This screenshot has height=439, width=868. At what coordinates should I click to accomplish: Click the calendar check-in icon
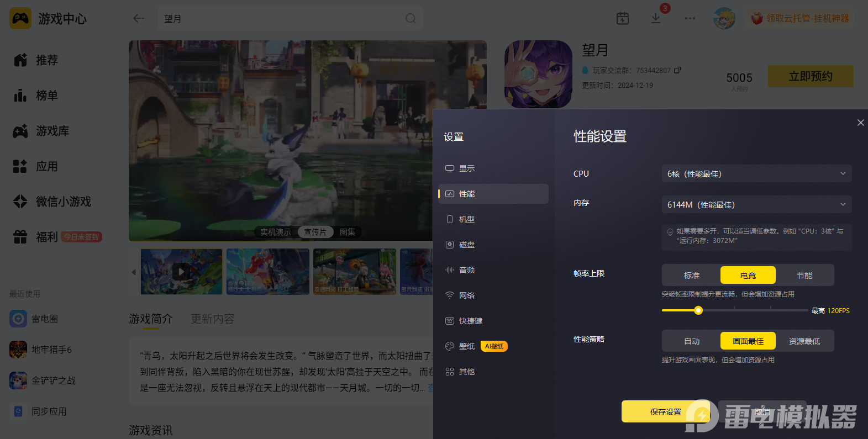click(x=623, y=18)
